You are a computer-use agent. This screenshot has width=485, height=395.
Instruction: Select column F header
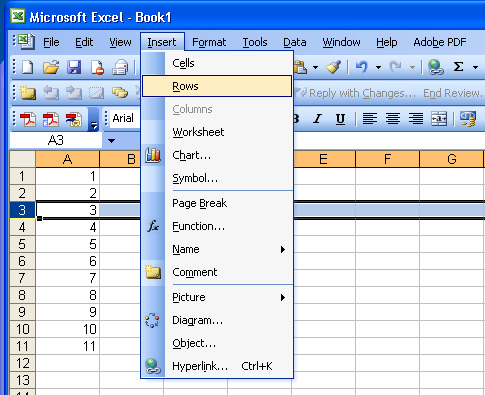pos(387,159)
